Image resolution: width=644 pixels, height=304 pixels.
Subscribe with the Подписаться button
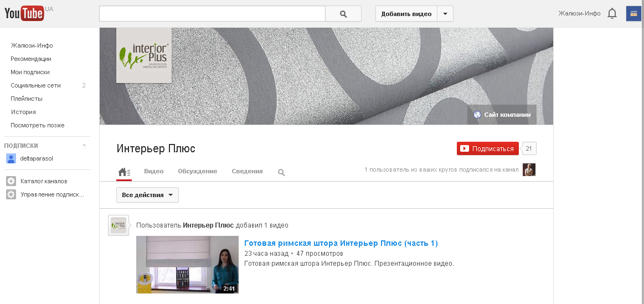(487, 148)
